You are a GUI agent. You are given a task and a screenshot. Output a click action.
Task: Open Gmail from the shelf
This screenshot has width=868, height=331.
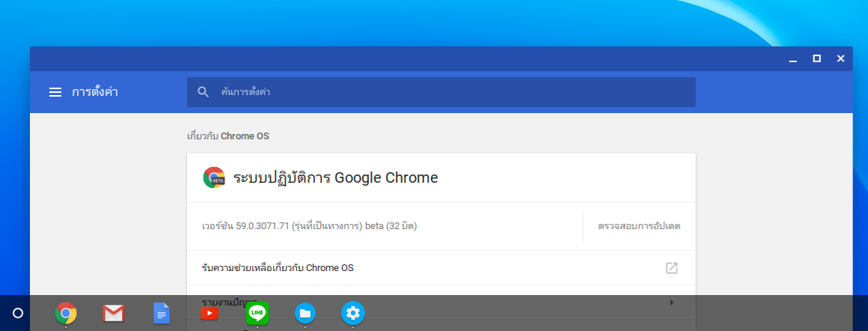(x=114, y=314)
